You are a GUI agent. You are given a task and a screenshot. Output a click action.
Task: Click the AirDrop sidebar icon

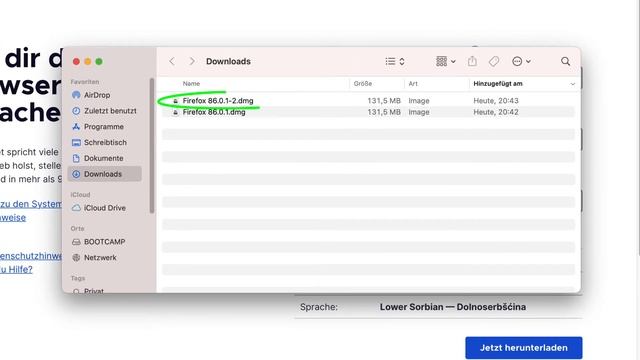[76, 95]
